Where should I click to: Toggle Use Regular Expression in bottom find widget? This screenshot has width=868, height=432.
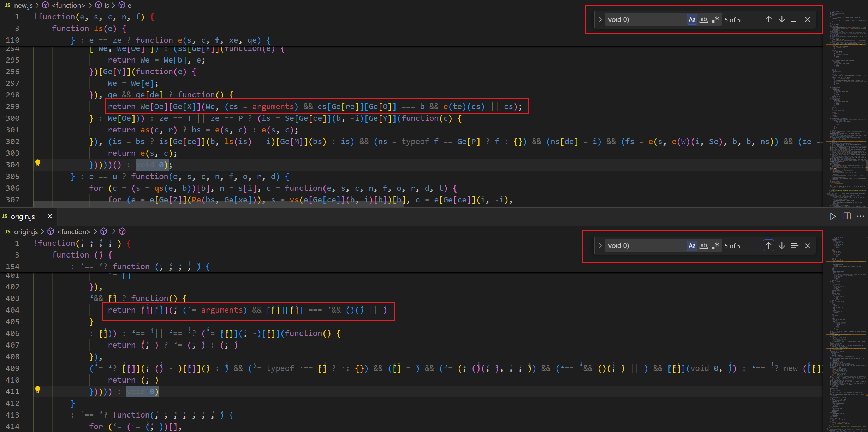tap(715, 245)
